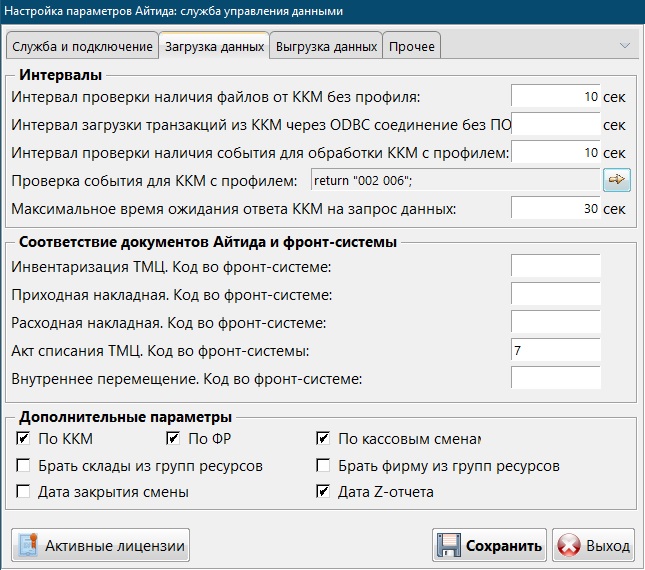Toggle the По ФР checkbox
Viewport: 645px width, 570px height.
pyautogui.click(x=173, y=438)
